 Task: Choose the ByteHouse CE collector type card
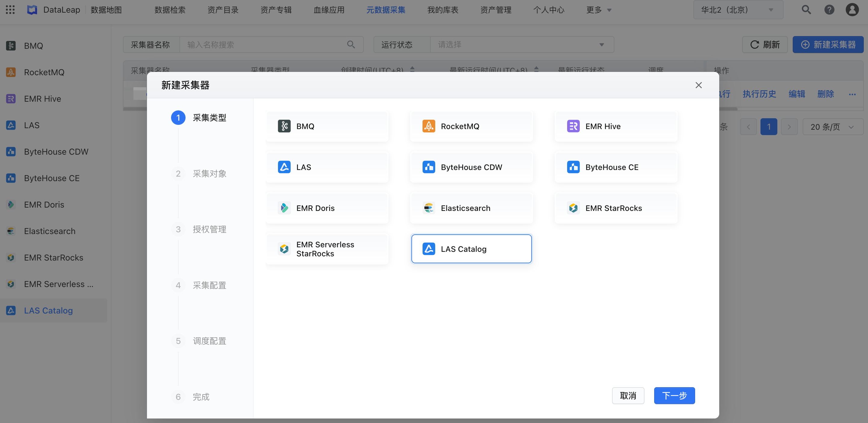point(616,167)
